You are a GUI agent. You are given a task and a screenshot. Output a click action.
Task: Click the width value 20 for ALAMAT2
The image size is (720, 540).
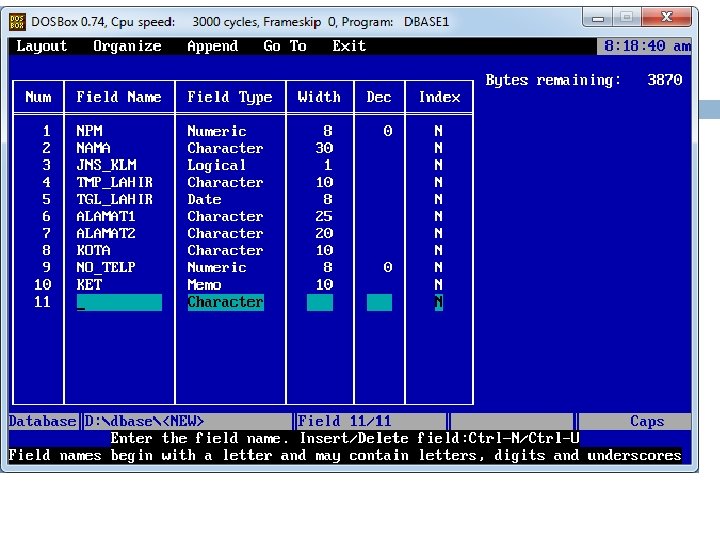coord(324,233)
